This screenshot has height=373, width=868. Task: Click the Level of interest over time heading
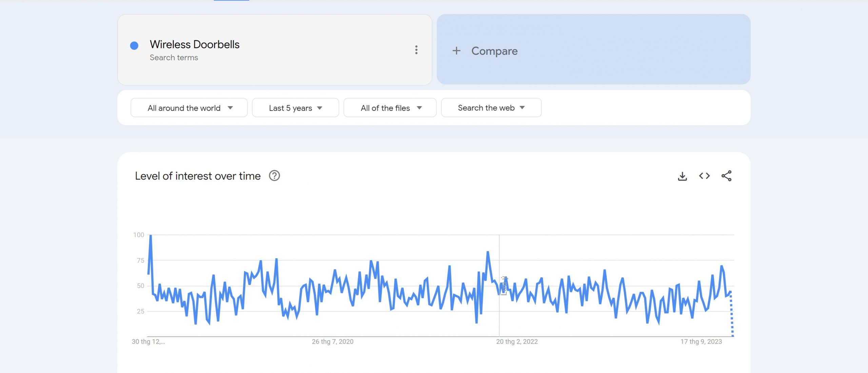pyautogui.click(x=198, y=176)
